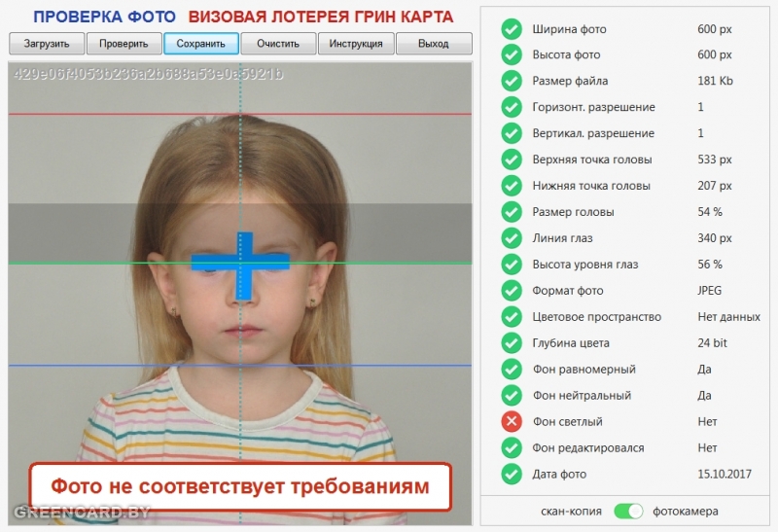The image size is (778, 532).
Task: Click check icon for Дата фото
Action: 512,474
